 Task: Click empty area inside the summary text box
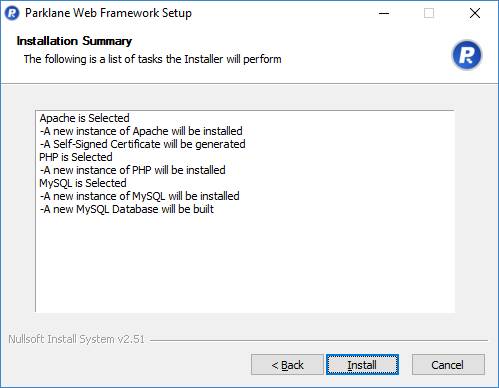245,263
